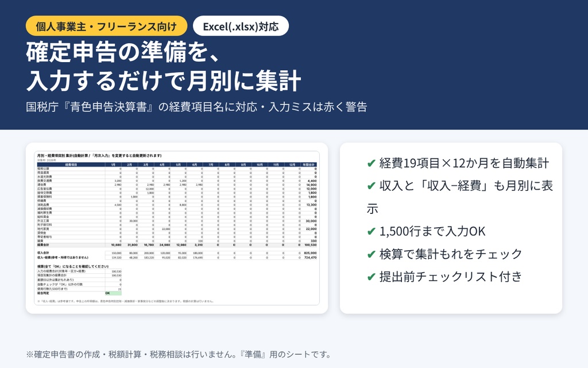Click footnote ※確定申告書の作成・税額計算・税務相談は行いません
Viewport: 588px width, 368px height.
179,354
